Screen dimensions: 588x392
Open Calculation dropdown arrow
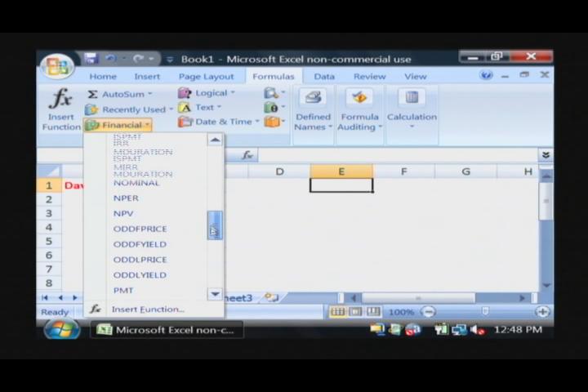pos(412,127)
